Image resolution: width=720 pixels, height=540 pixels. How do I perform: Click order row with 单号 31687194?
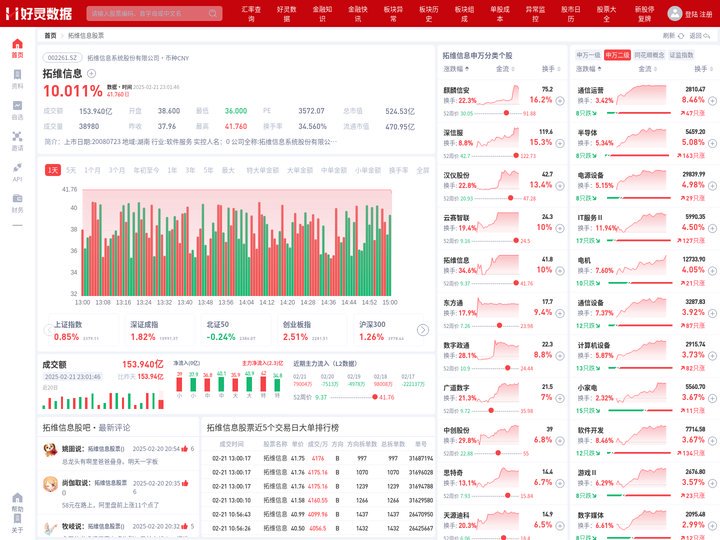click(x=318, y=458)
